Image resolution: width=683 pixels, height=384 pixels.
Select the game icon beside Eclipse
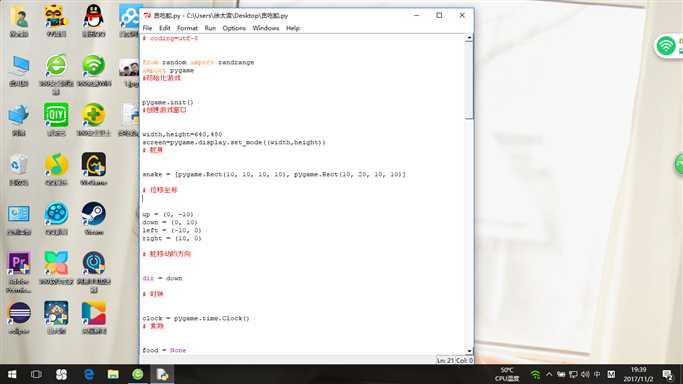click(56, 318)
